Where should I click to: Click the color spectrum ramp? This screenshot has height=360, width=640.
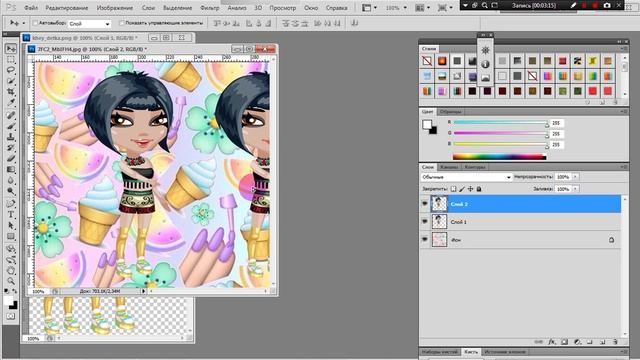(500, 156)
